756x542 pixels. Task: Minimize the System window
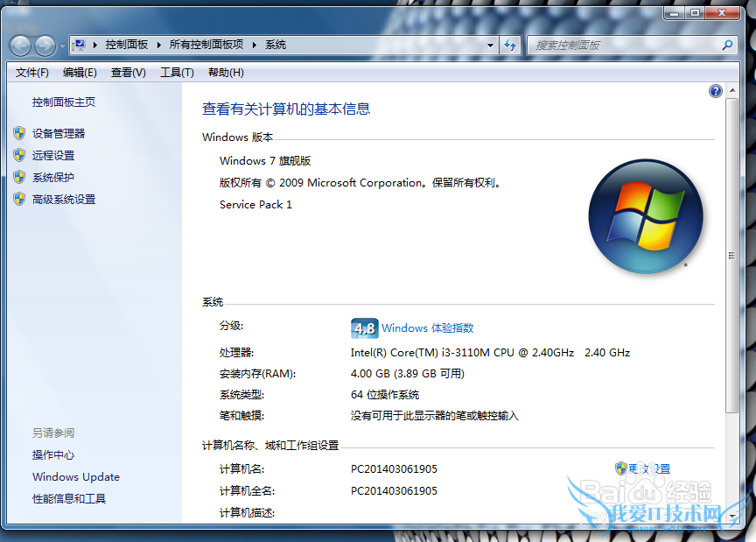674,13
